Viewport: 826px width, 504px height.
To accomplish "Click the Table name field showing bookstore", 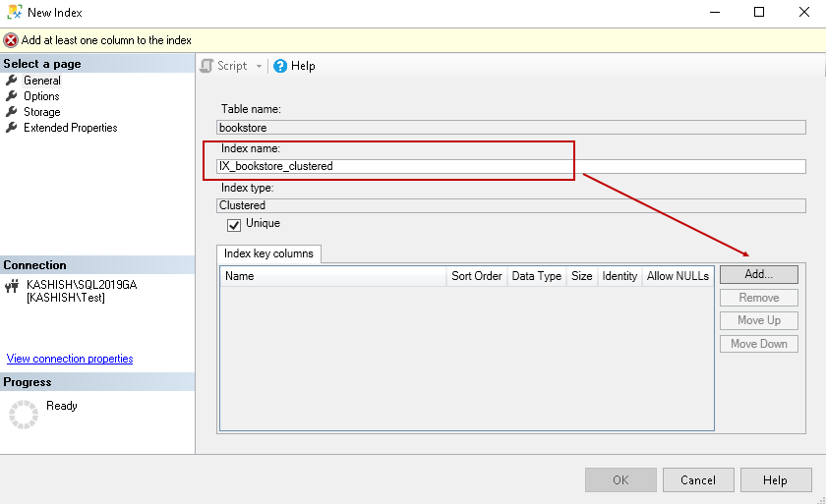I will (511, 128).
